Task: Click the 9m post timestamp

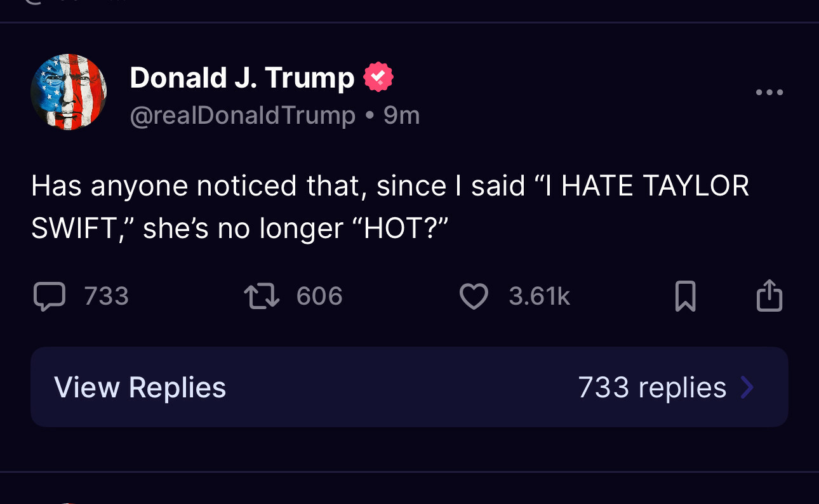Action: pyautogui.click(x=401, y=116)
